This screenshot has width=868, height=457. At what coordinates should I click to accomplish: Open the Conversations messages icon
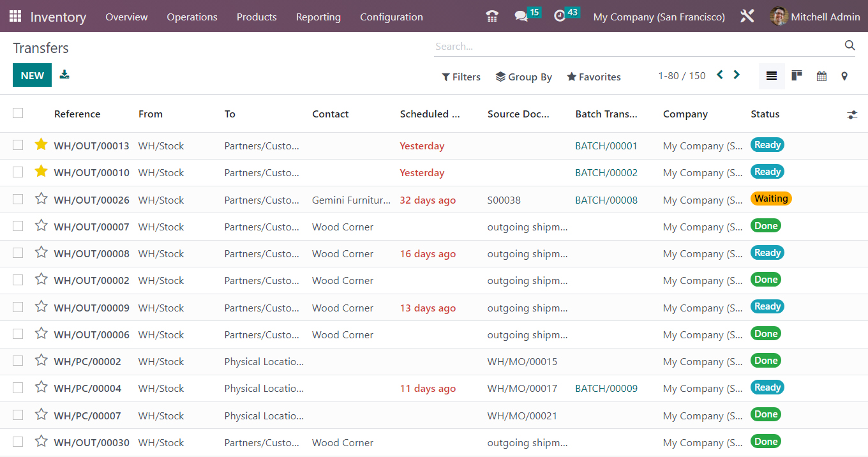[x=522, y=16]
